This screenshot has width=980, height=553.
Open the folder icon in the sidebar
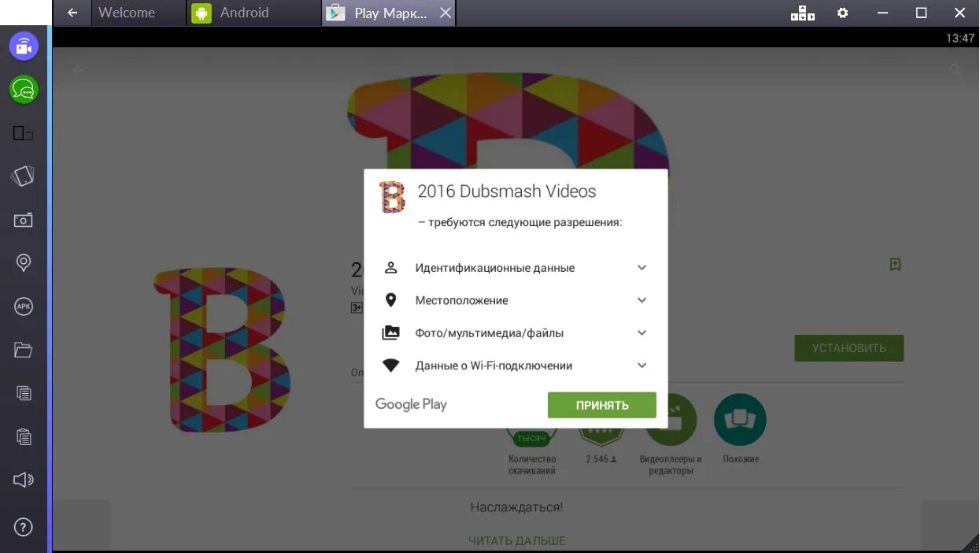[x=24, y=350]
